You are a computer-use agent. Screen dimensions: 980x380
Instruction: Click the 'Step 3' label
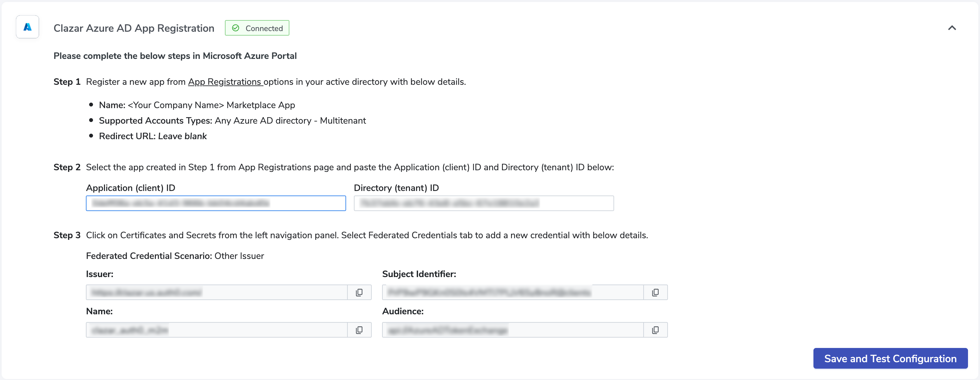click(67, 235)
